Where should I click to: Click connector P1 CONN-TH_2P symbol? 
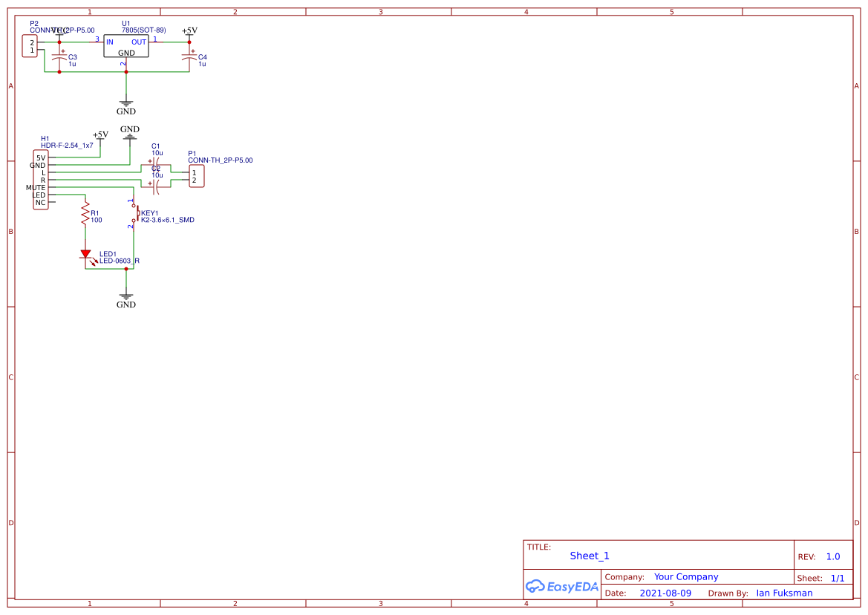[195, 176]
